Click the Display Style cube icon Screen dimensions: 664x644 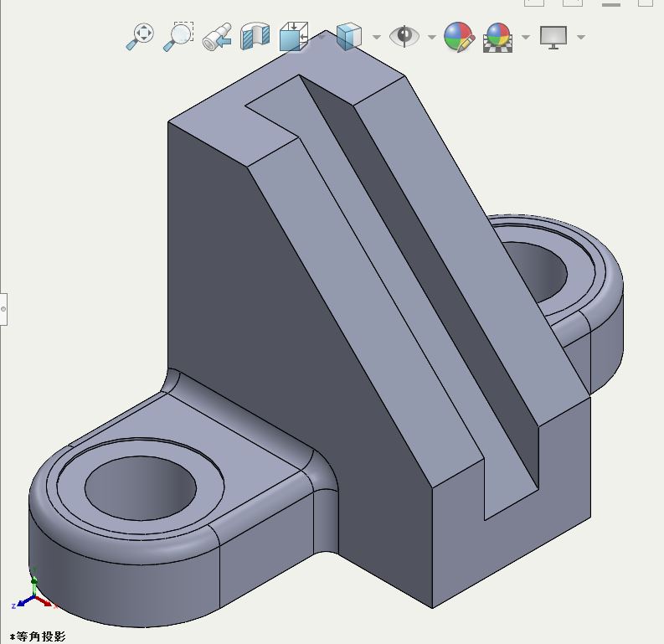point(349,36)
